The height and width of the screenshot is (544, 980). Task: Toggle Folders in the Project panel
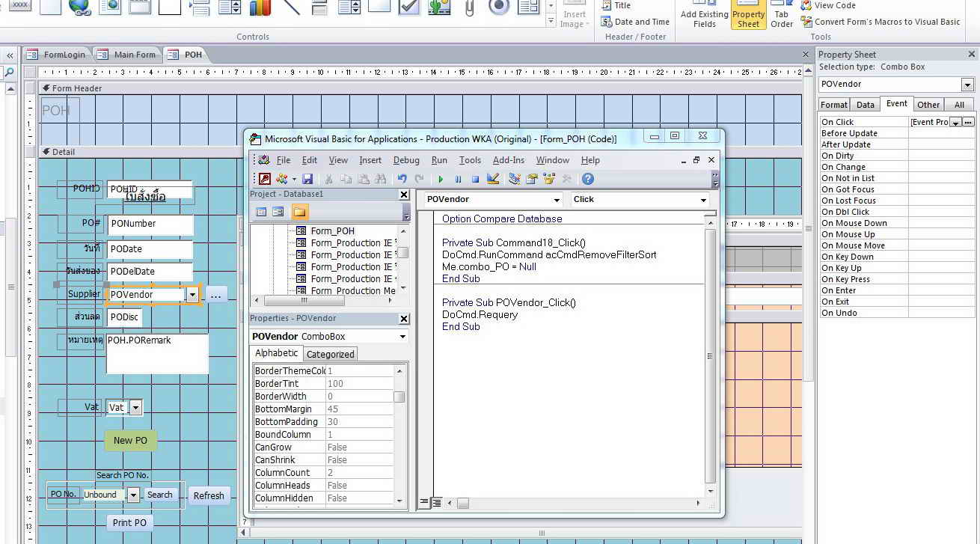(x=299, y=212)
